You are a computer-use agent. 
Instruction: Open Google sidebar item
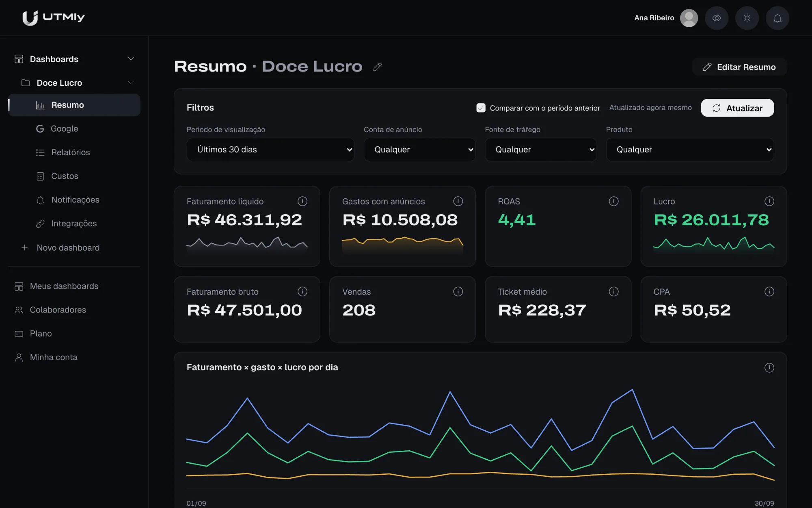pos(74,128)
